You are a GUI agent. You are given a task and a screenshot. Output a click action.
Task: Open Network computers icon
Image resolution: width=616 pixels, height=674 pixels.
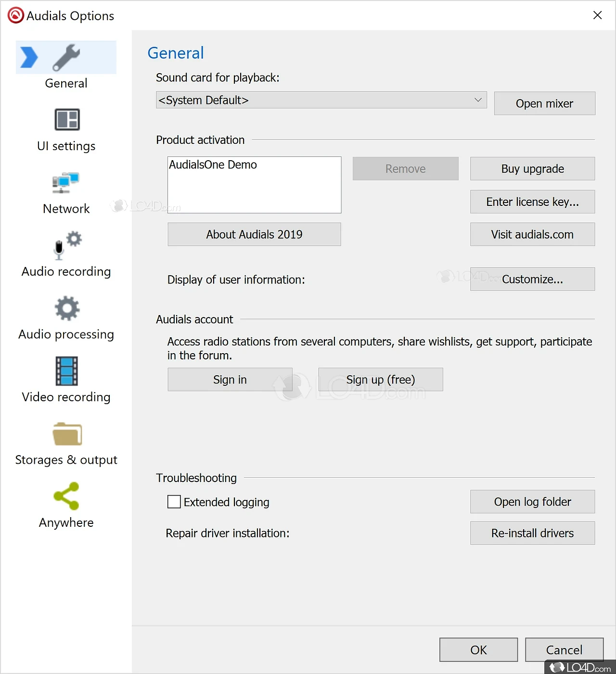tap(65, 183)
